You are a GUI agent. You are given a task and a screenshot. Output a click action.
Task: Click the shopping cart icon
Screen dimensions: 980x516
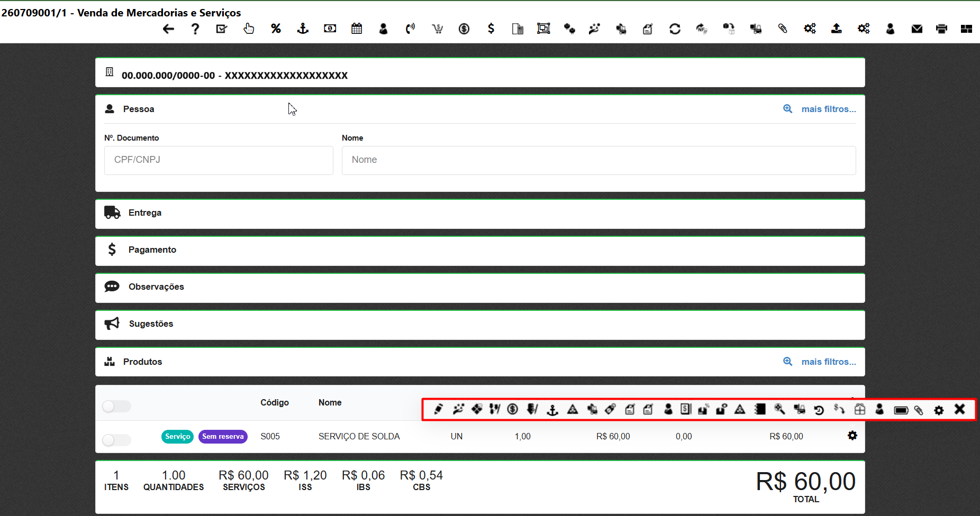point(437,29)
